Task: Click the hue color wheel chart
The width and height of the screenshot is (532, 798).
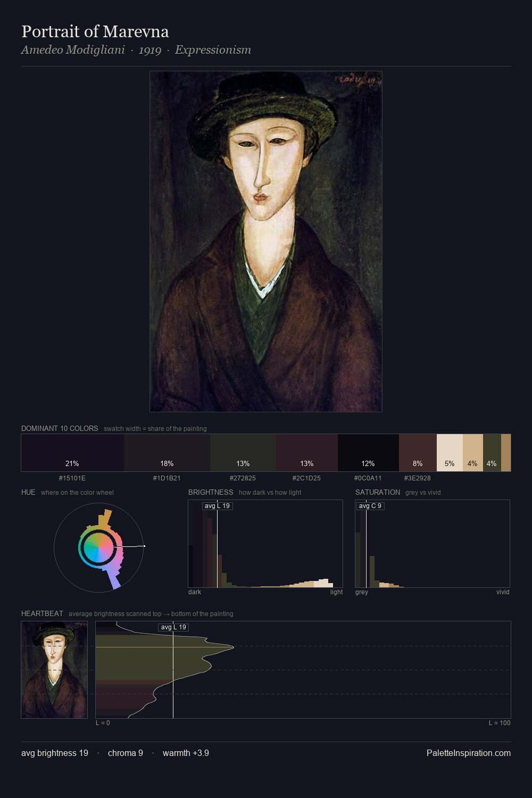Action: 99,547
